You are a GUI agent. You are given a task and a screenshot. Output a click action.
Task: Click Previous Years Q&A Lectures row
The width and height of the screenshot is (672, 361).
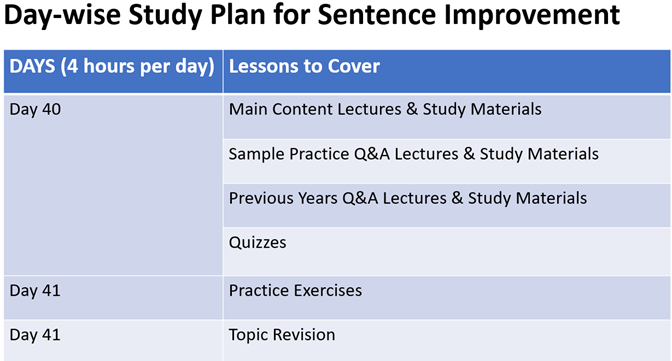tap(447, 205)
